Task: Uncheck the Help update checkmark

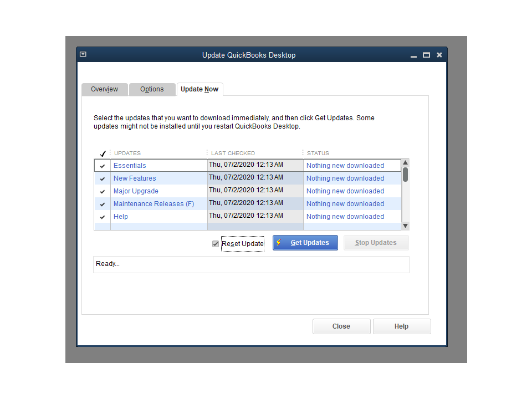Action: [x=103, y=217]
